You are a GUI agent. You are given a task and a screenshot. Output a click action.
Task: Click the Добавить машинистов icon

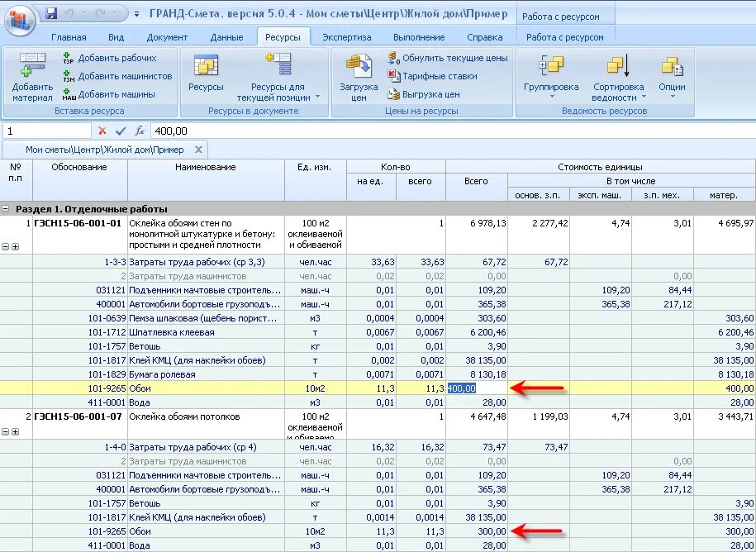pos(69,76)
